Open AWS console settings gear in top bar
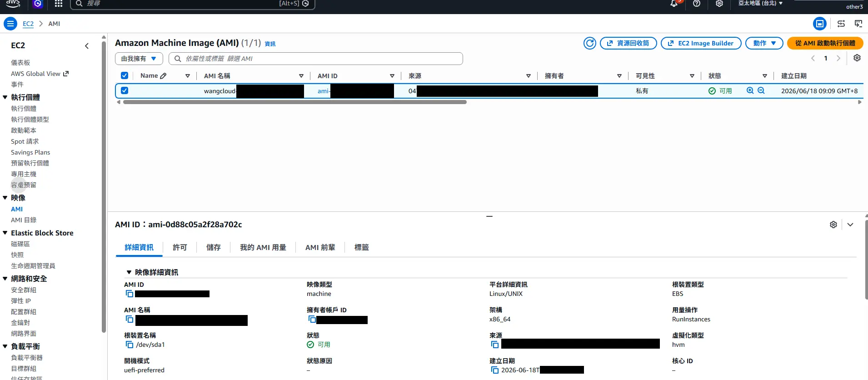868x380 pixels. [x=719, y=4]
